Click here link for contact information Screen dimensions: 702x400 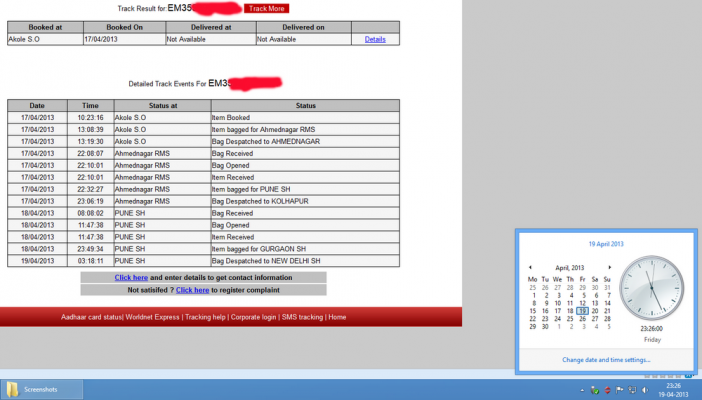tap(131, 278)
